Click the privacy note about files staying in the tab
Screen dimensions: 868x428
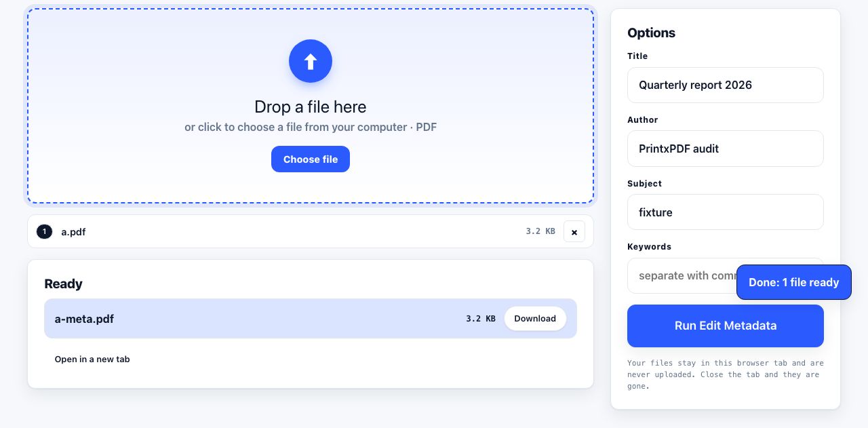pos(726,374)
